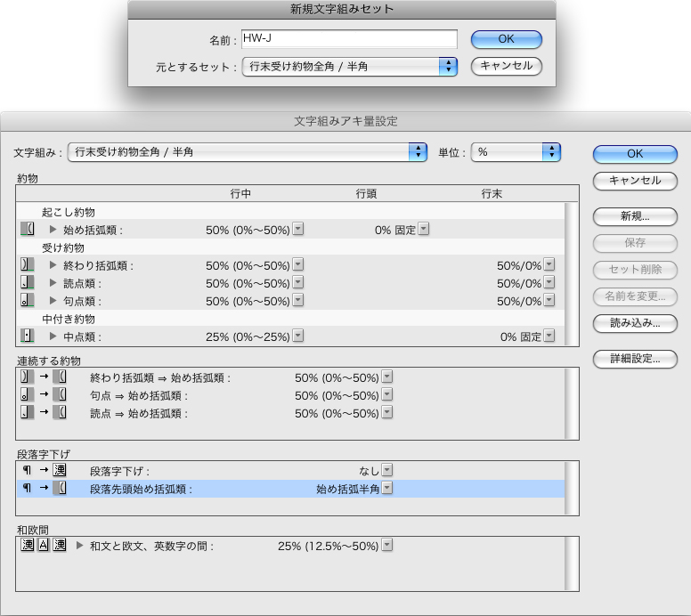
Task: Expand the 中点類 disclosure triangle
Action: pos(53,336)
